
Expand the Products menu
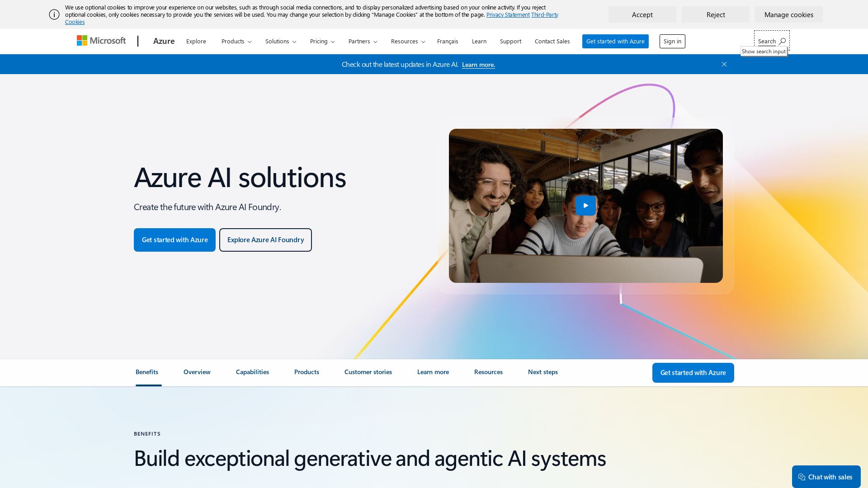point(236,41)
